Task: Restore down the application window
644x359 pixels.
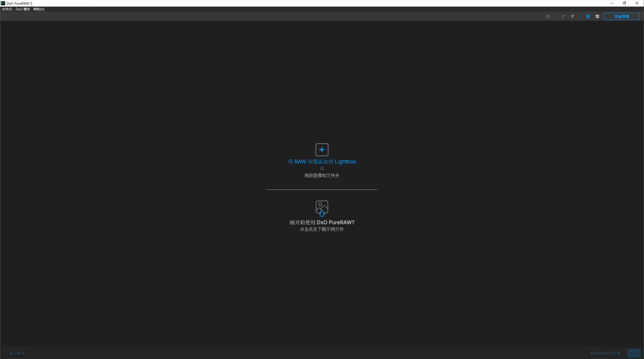Action: click(624, 3)
